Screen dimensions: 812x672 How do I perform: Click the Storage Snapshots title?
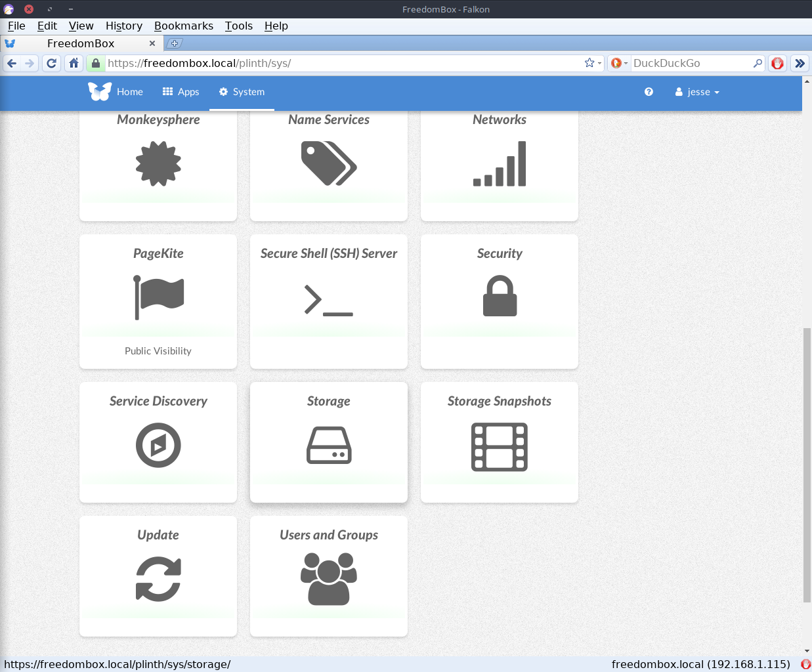(x=500, y=401)
